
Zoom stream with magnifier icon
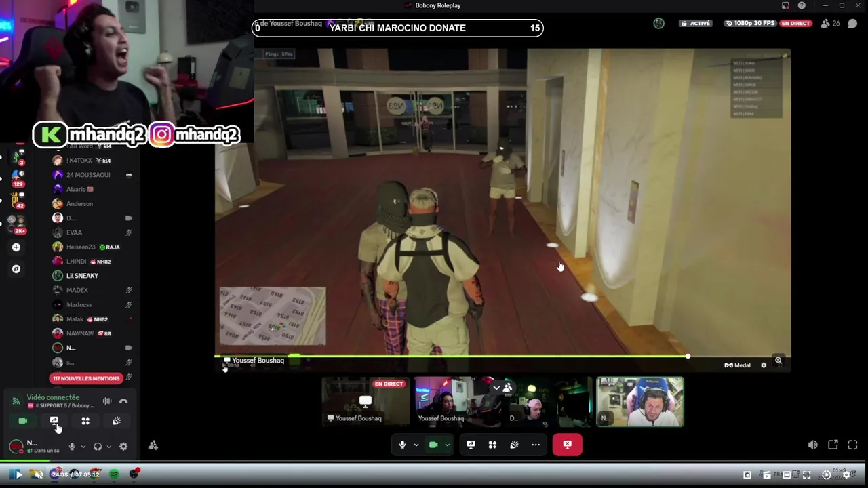[x=778, y=361]
